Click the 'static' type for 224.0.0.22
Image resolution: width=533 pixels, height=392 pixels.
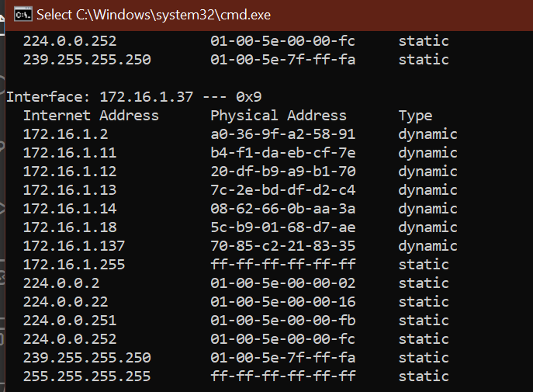(x=424, y=301)
